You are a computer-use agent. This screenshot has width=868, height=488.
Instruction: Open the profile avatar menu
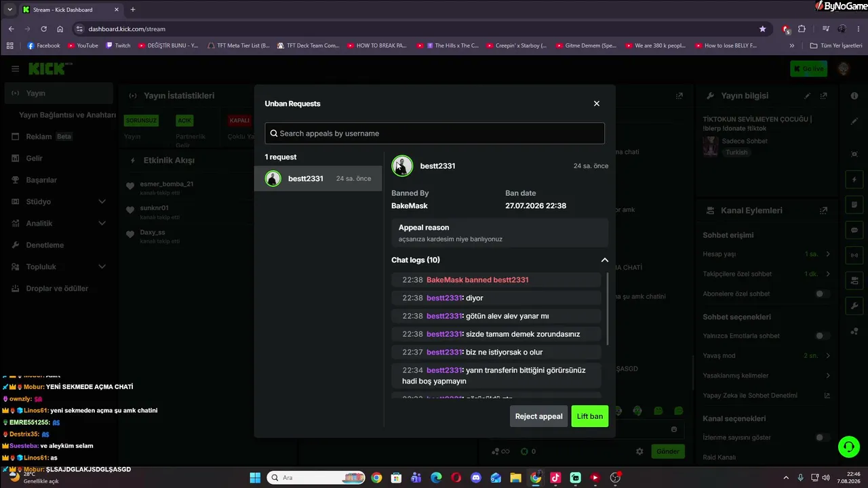(x=844, y=68)
